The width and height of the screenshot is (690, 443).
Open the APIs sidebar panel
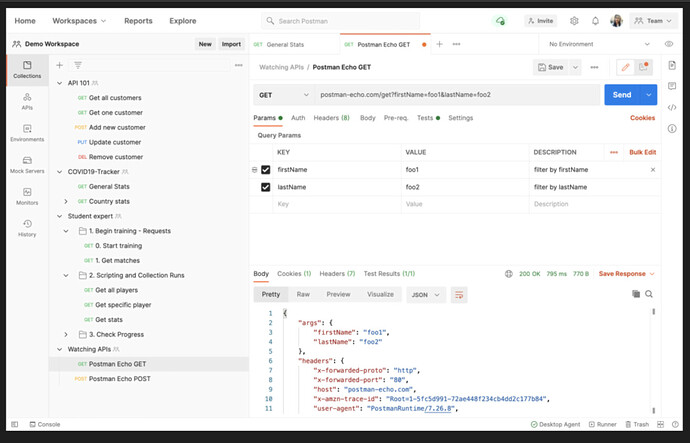pos(27,101)
